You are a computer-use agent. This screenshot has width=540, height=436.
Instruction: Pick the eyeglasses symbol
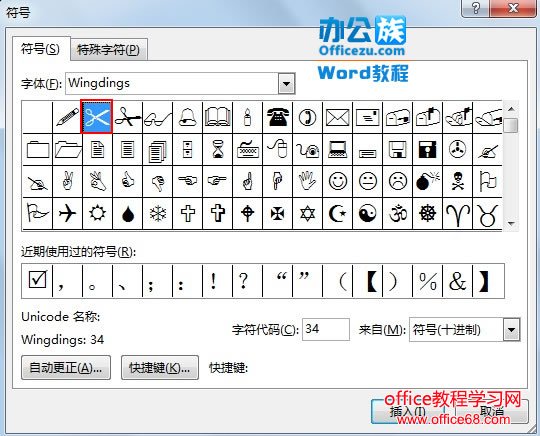point(158,117)
